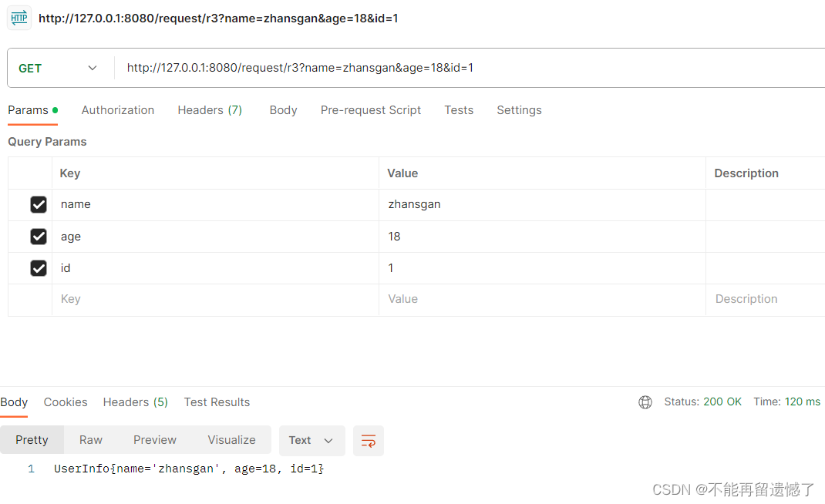View the Test Results tab

click(x=217, y=402)
